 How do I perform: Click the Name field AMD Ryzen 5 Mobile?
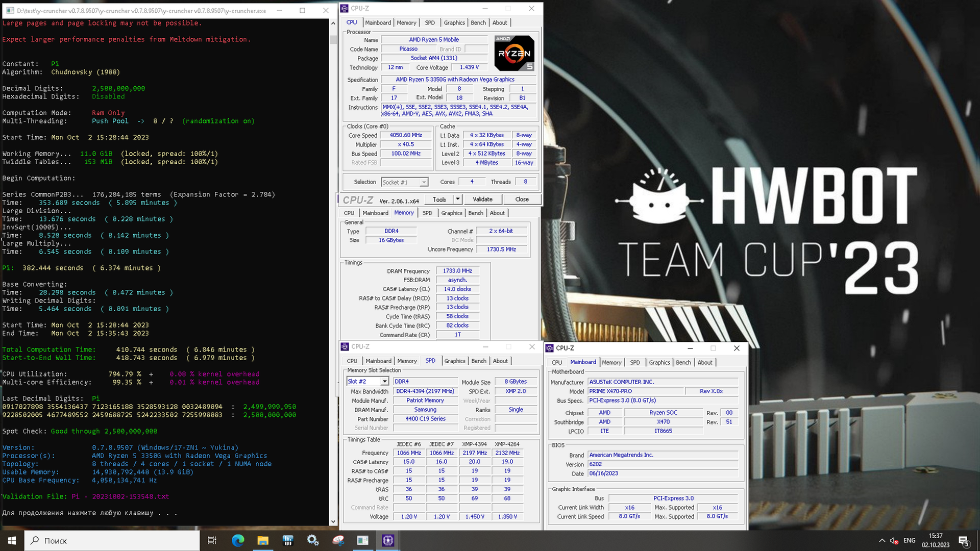click(434, 40)
